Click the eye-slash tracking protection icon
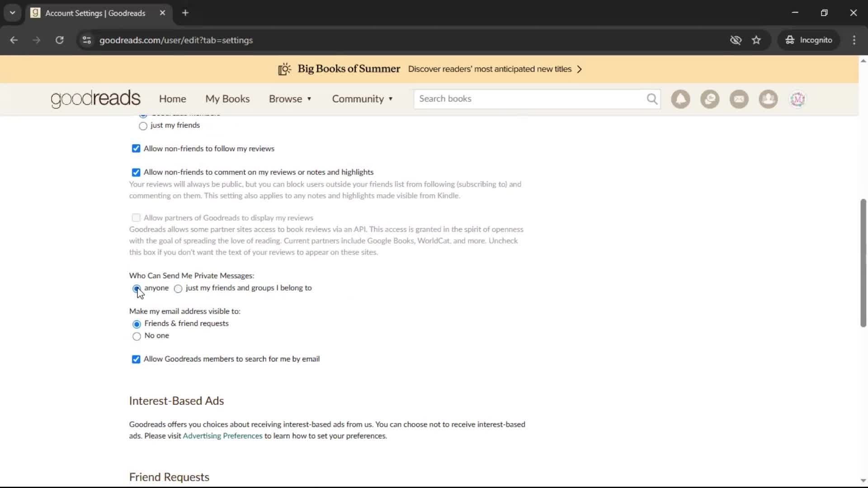This screenshot has width=868, height=488. [736, 40]
